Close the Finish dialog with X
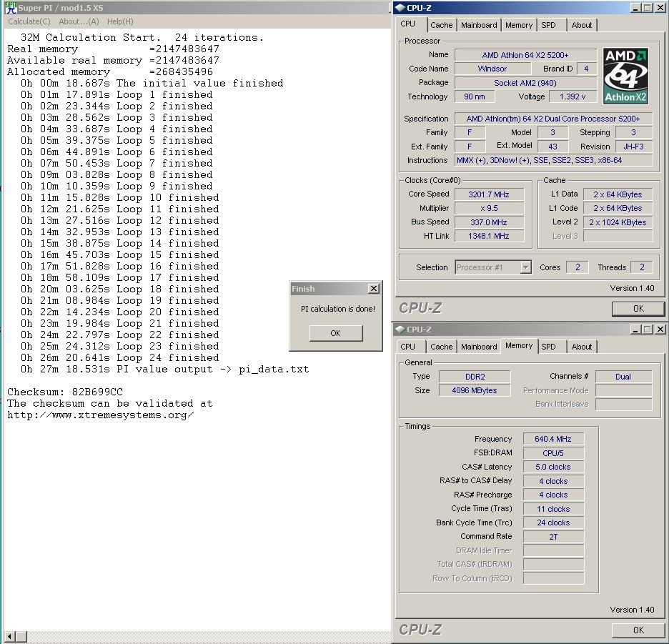 click(373, 289)
